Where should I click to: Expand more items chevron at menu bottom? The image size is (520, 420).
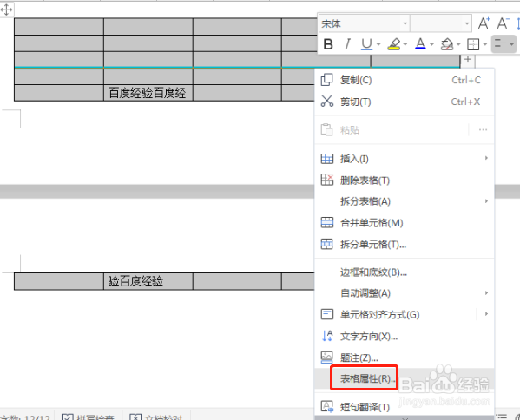click(x=405, y=418)
